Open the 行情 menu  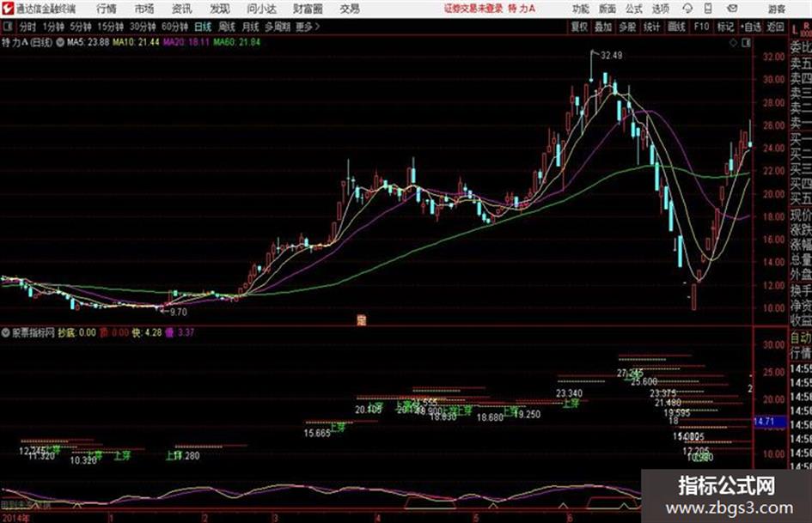107,9
